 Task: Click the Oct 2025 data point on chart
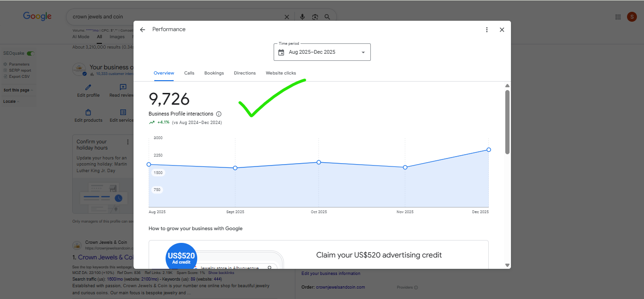[319, 162]
